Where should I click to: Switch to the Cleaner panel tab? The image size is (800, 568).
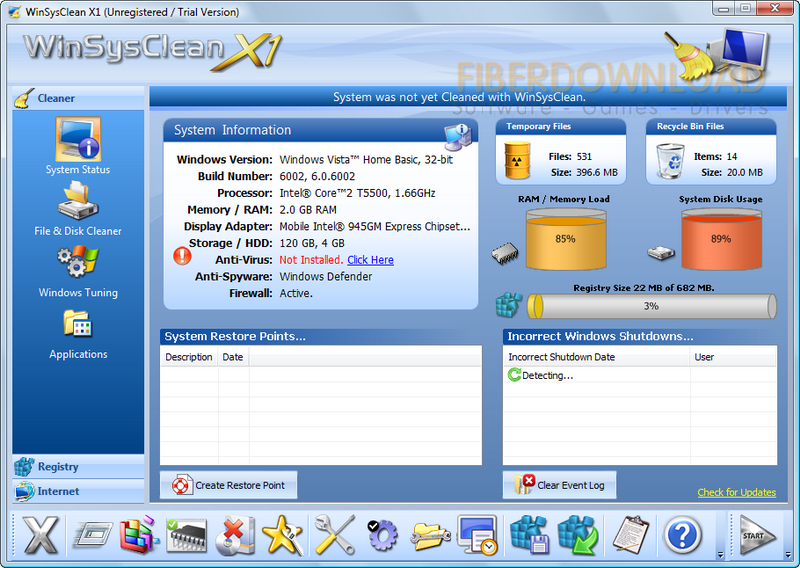pos(78,98)
